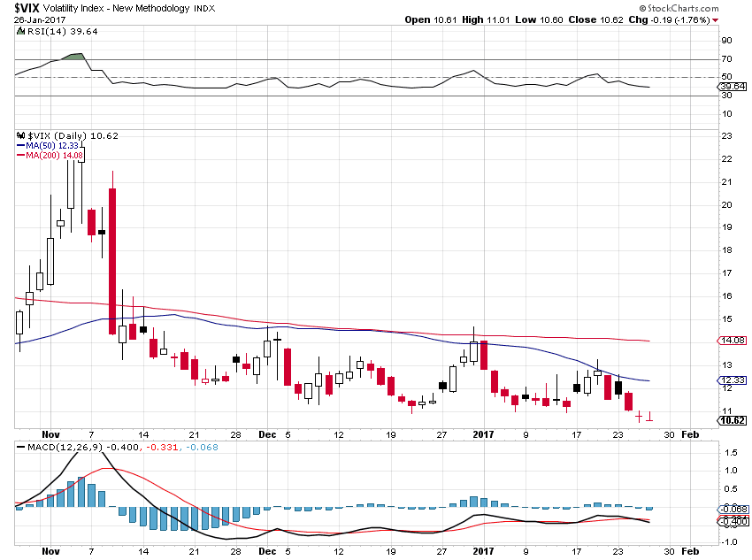Click the $VIX ticker symbol in the title
Viewport: 752px width, 560px height.
[x=27, y=8]
